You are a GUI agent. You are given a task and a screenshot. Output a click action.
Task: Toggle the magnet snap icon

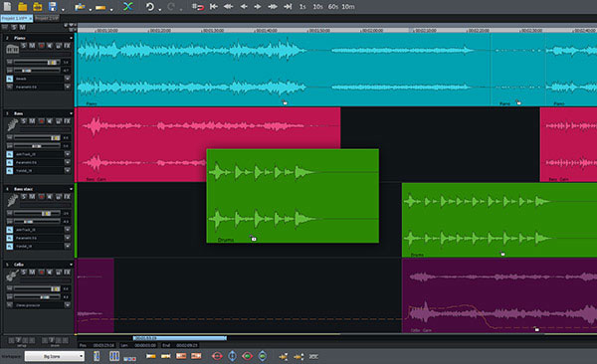(198, 7)
